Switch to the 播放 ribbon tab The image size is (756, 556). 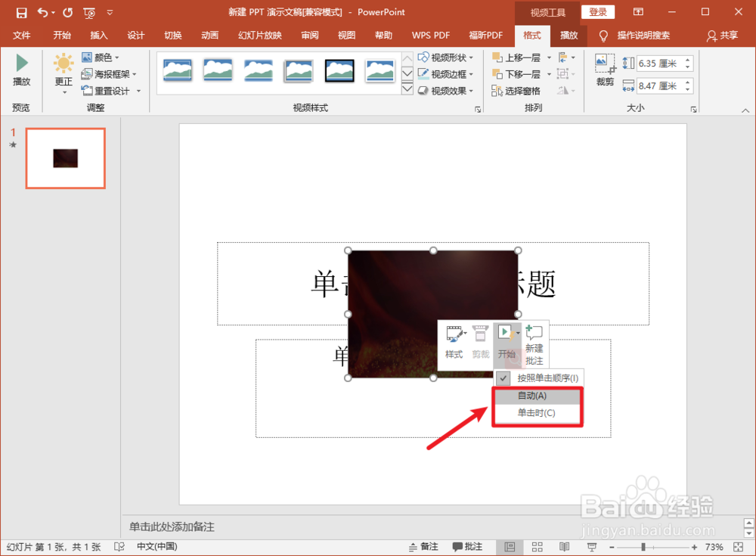tap(568, 35)
